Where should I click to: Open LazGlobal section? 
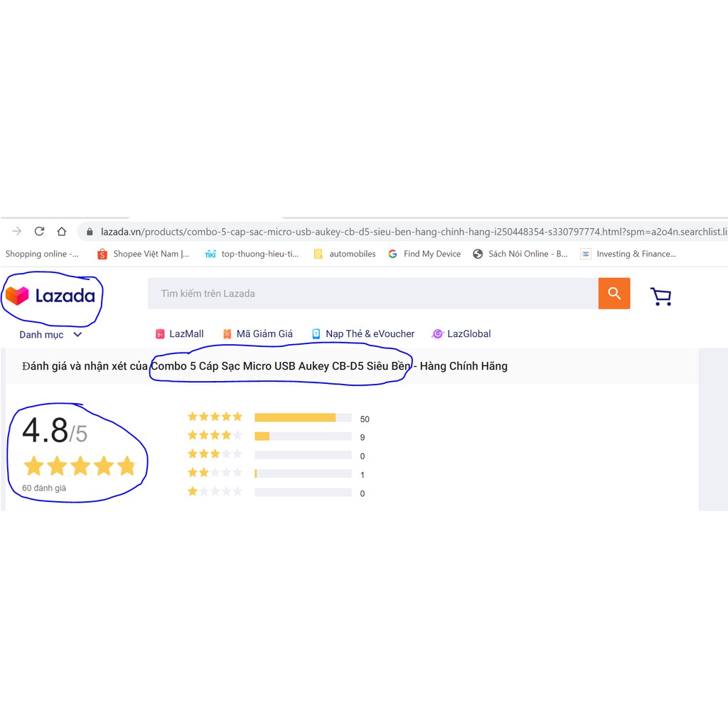point(461,334)
